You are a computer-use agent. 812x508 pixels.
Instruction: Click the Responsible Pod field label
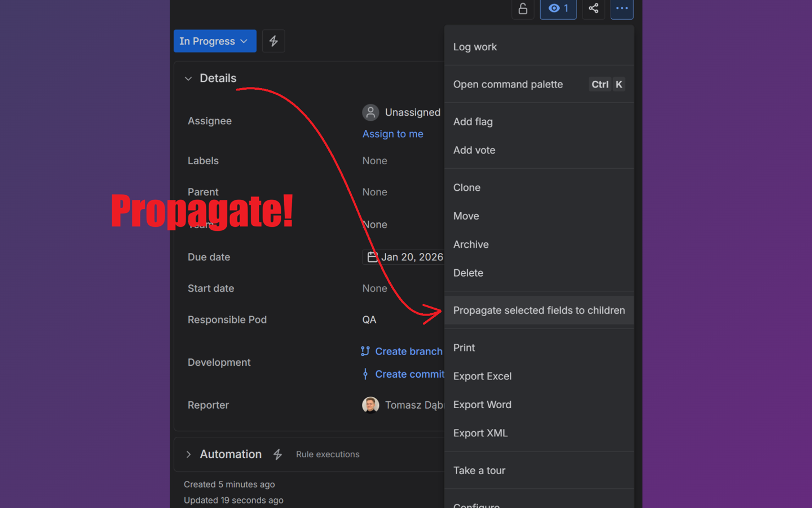(227, 319)
